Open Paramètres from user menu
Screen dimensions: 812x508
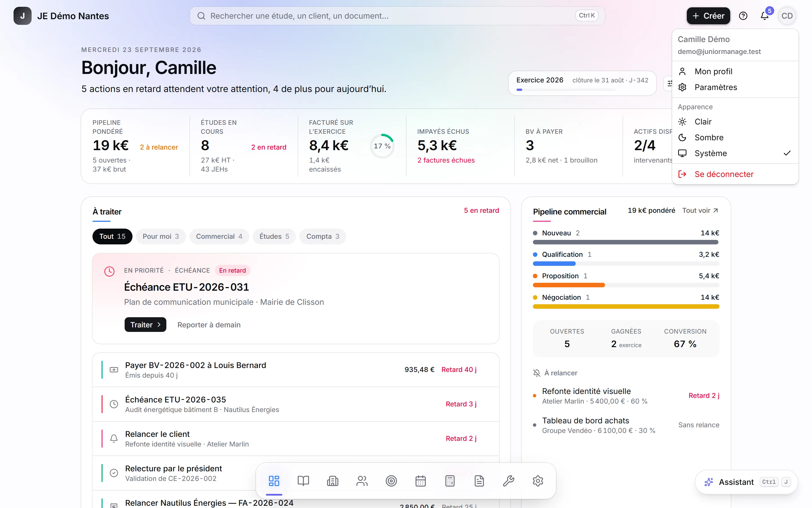pyautogui.click(x=735, y=87)
